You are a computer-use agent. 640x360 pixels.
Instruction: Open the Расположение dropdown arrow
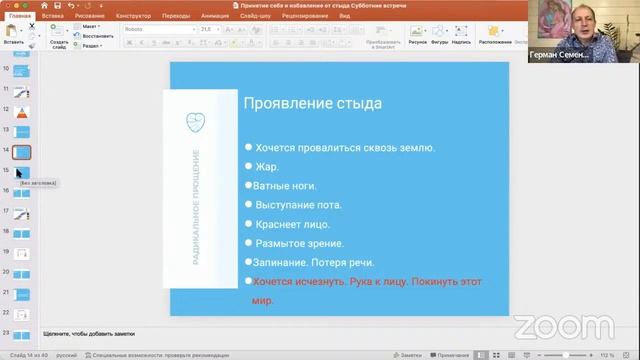pos(502,31)
